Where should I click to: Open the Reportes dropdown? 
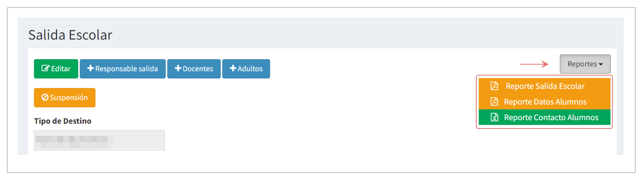585,64
